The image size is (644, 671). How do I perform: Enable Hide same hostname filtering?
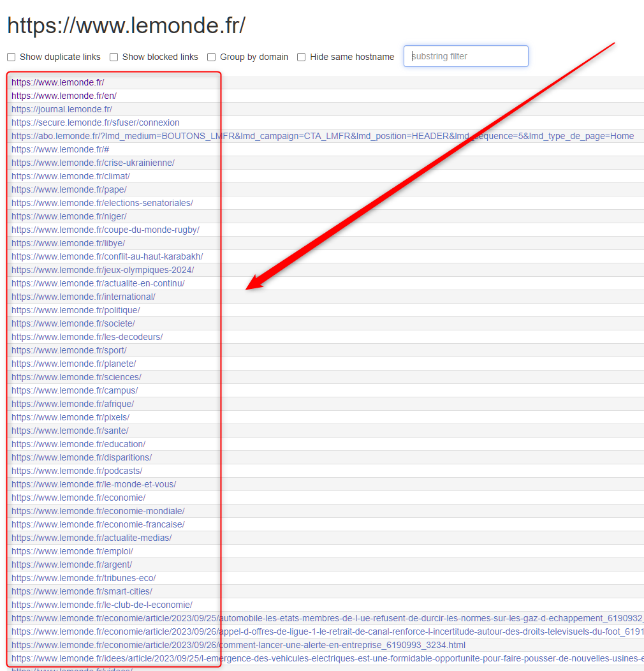click(300, 57)
